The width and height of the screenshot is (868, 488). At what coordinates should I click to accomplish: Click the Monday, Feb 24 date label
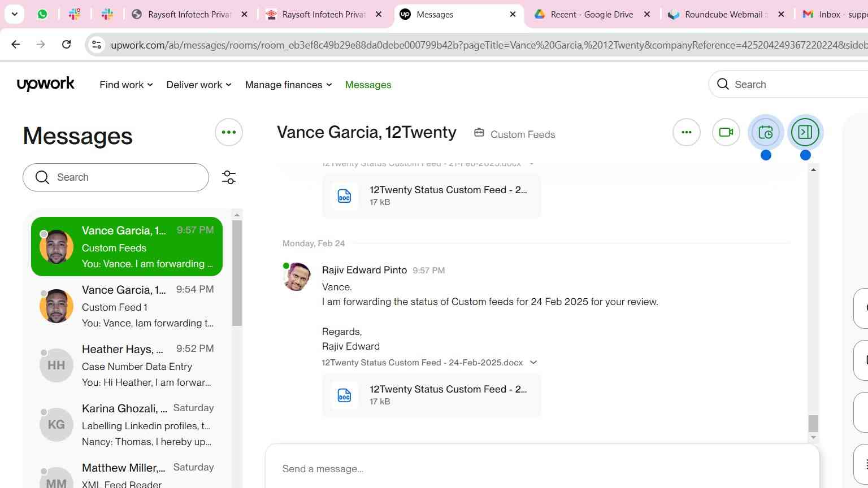tap(314, 243)
